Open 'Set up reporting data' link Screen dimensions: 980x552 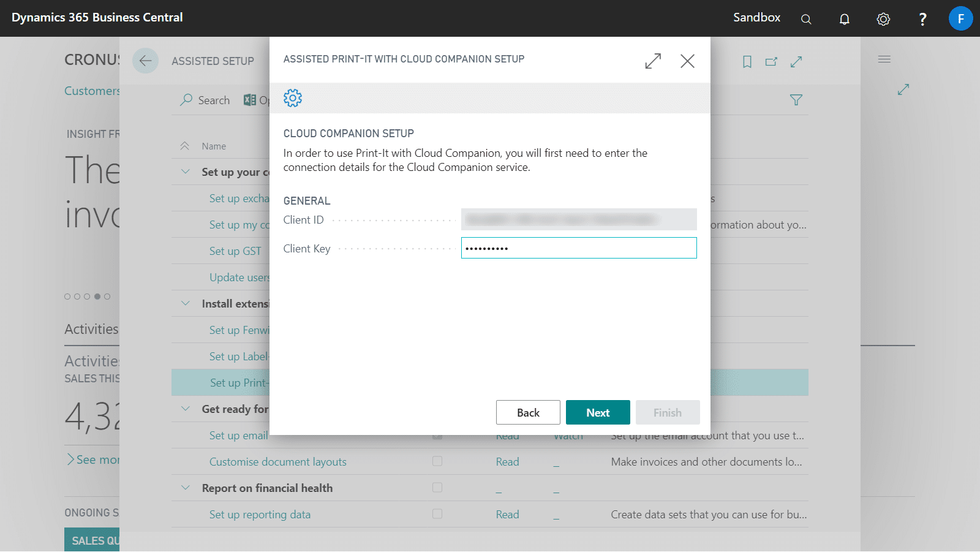260,515
